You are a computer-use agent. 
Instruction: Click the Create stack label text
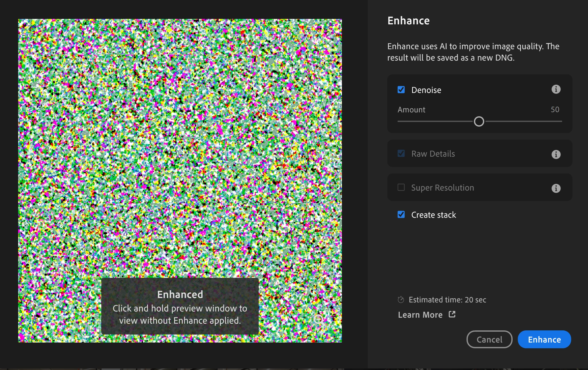(x=433, y=215)
